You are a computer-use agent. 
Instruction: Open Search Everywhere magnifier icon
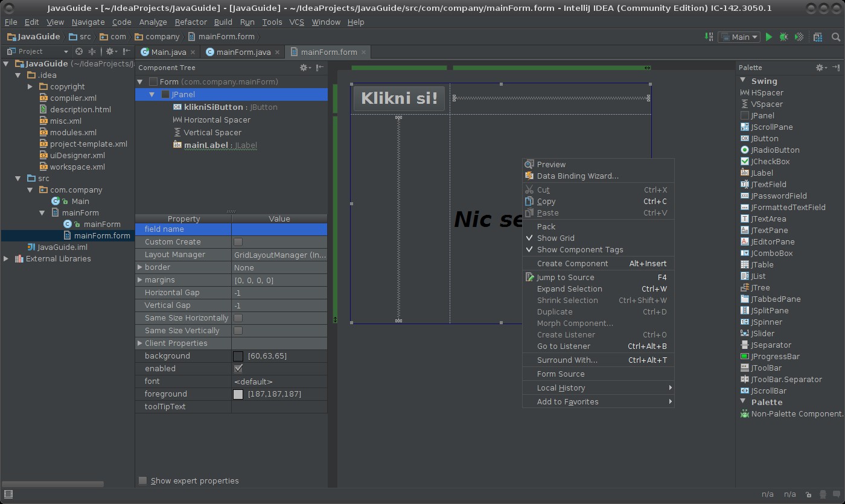coord(836,37)
